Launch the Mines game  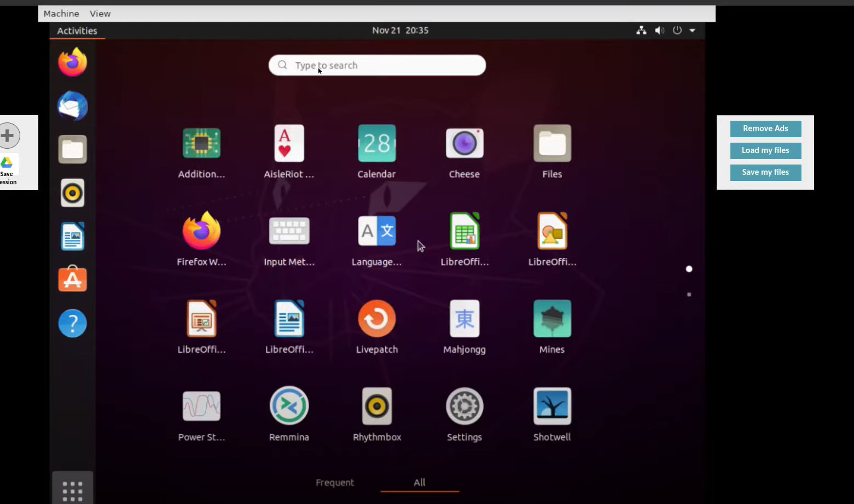click(552, 327)
